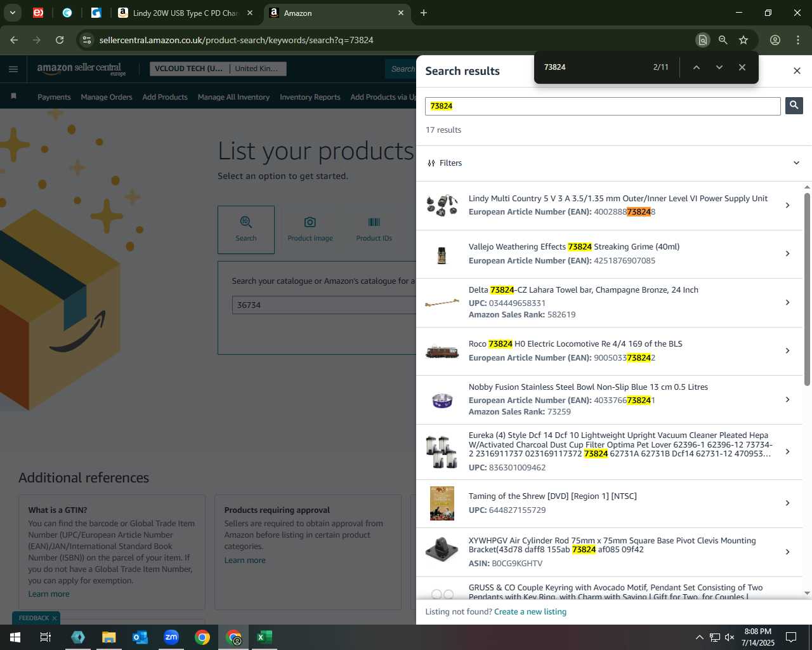Click the catalogue search field containing 36734
Viewport: 812px width, 650px height.
tap(324, 305)
